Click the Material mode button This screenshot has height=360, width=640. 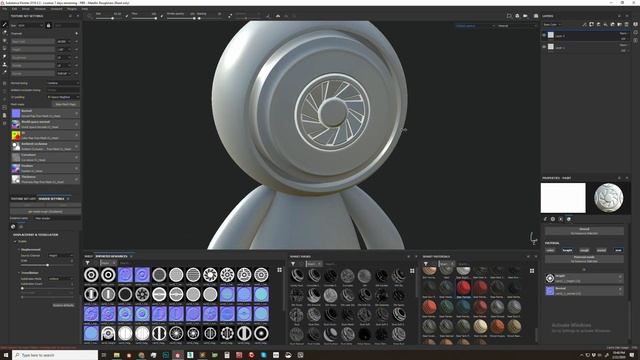coord(584,259)
